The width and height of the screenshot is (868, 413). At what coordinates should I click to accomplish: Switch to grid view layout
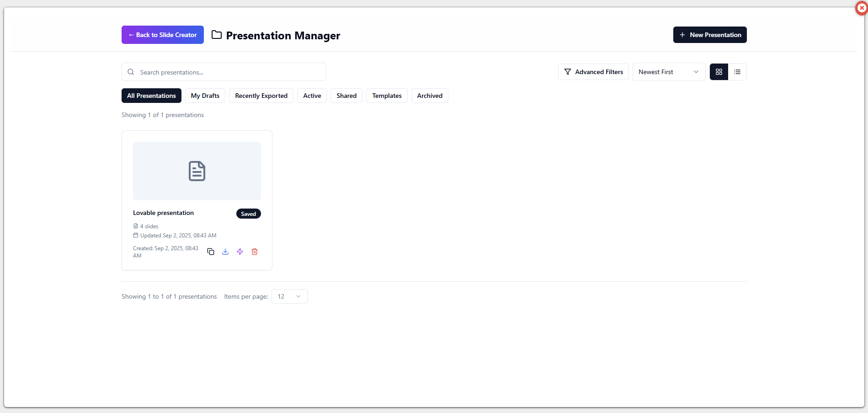[x=719, y=72]
